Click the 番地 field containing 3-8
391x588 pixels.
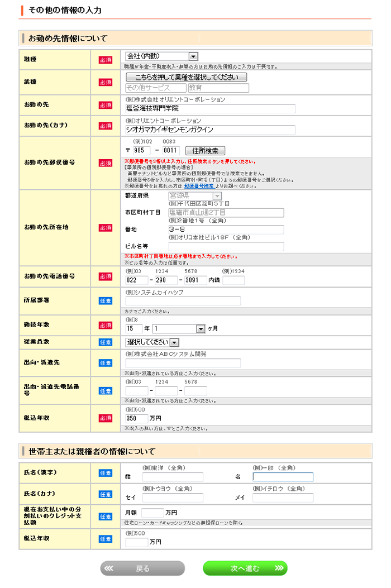226,230
